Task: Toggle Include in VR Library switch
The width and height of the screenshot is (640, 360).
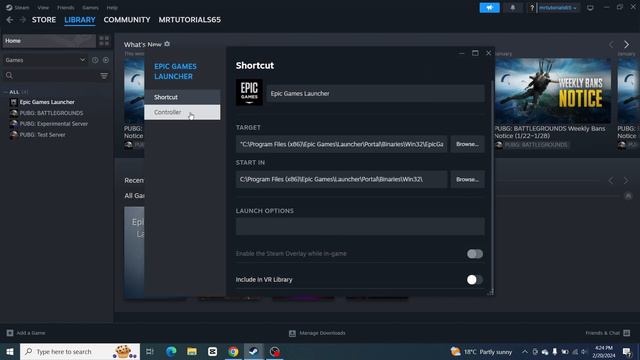Action: pos(475,280)
